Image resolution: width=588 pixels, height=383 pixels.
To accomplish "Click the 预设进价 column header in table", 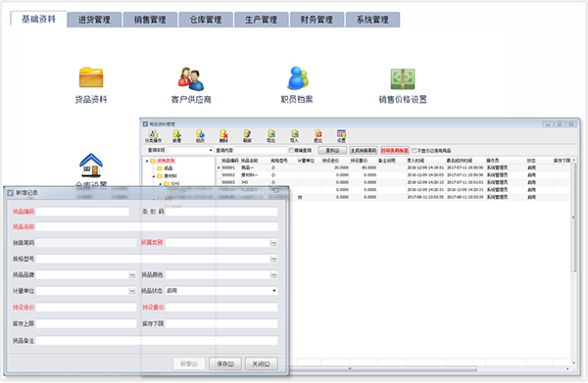I will pos(331,161).
